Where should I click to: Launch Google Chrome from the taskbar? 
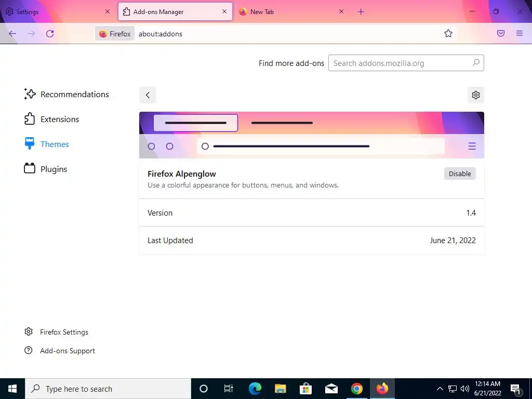356,389
